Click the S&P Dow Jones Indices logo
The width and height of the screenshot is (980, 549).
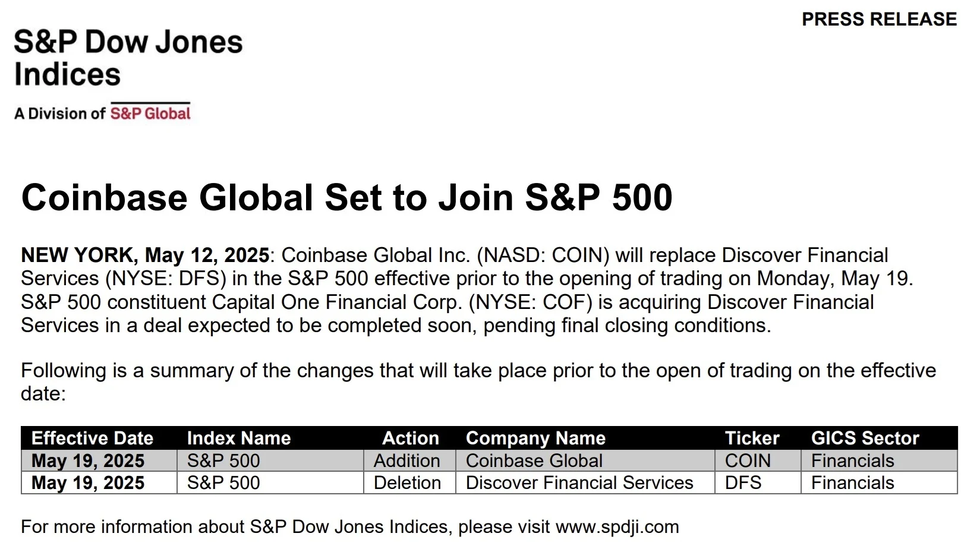(128, 58)
